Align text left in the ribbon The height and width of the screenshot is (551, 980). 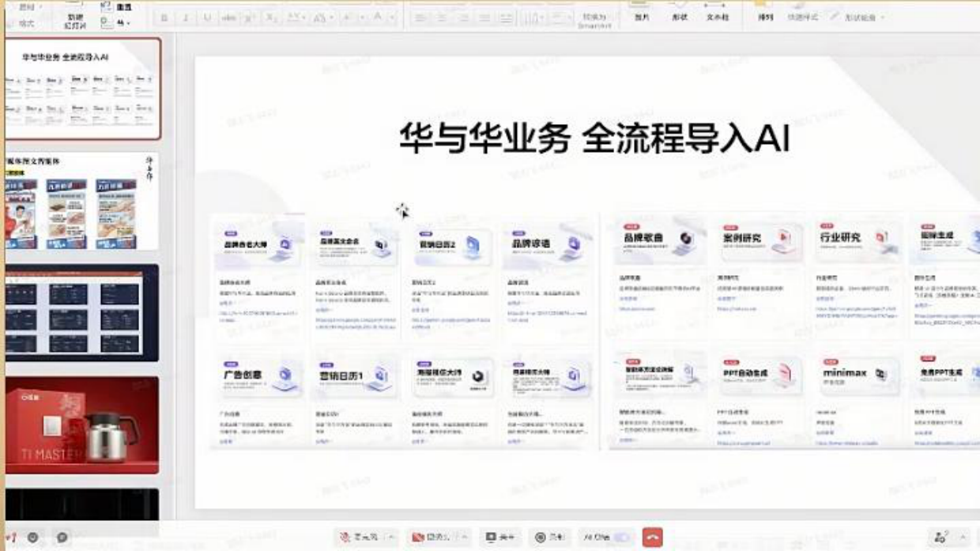point(420,17)
